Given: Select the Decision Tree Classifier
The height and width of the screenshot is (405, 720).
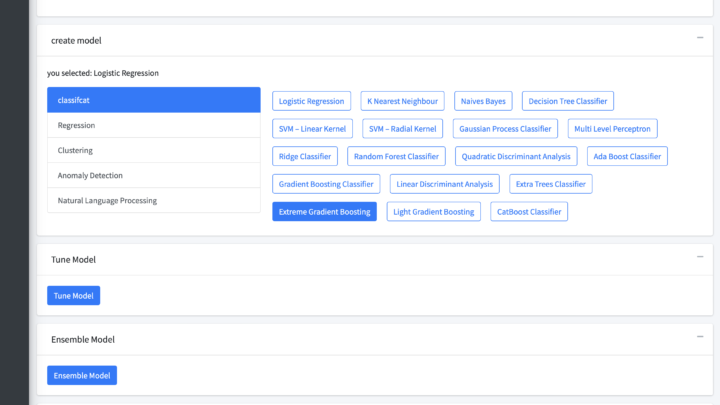Looking at the screenshot, I should (567, 101).
